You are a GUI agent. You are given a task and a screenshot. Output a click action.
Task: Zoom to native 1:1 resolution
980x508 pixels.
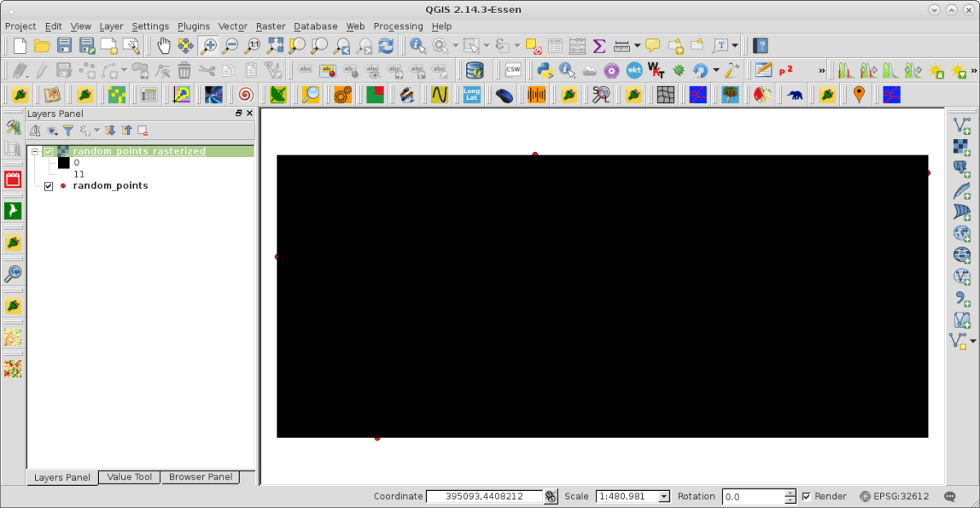(x=253, y=46)
